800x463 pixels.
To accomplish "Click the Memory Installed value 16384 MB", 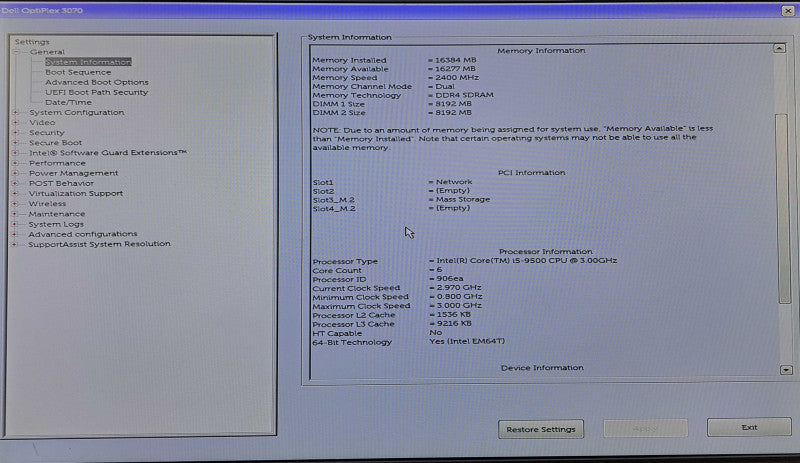I will pyautogui.click(x=455, y=60).
